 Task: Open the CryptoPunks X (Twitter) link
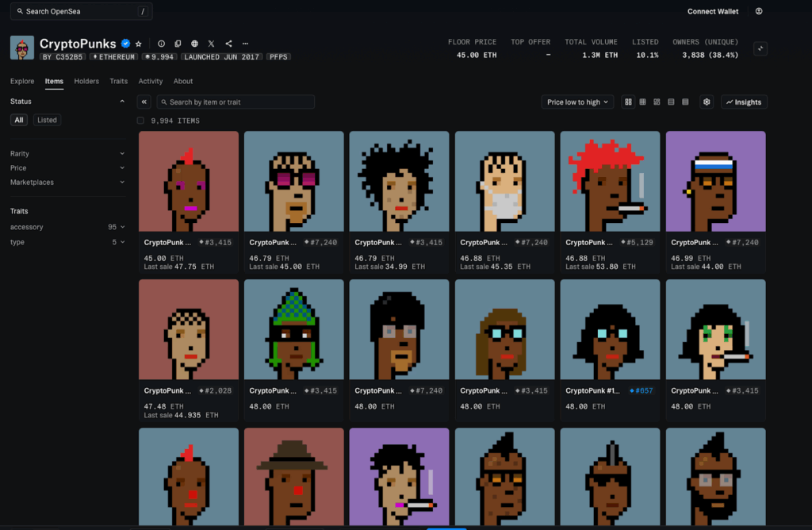tap(212, 44)
